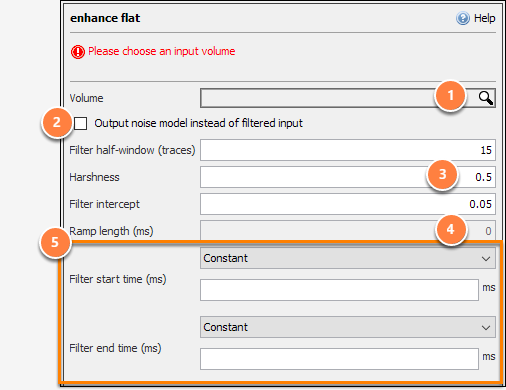Screen dimensions: 506x390
Task: Enable Output noise model checkbox
Action: [x=80, y=123]
